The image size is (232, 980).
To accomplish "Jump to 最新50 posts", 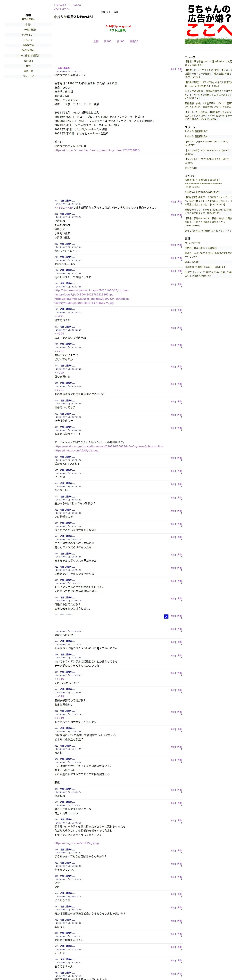I will click(x=134, y=41).
